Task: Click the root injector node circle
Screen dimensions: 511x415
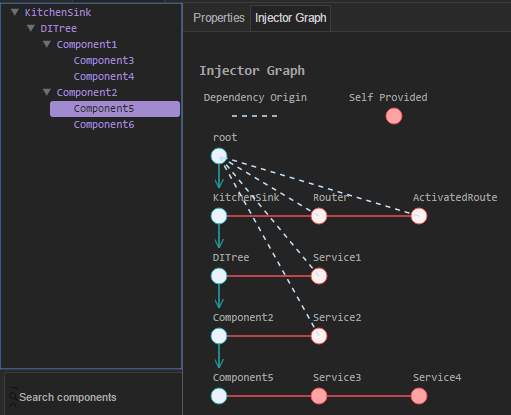Action: pos(219,156)
